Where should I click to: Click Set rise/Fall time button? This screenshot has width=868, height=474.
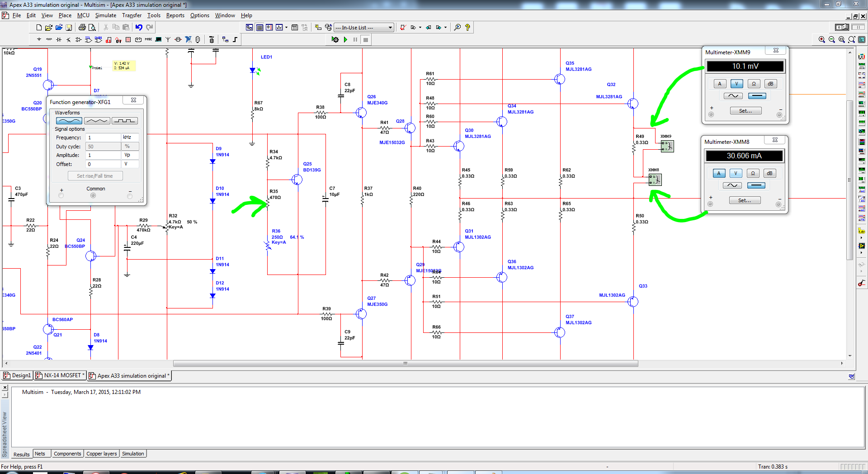[x=95, y=176]
